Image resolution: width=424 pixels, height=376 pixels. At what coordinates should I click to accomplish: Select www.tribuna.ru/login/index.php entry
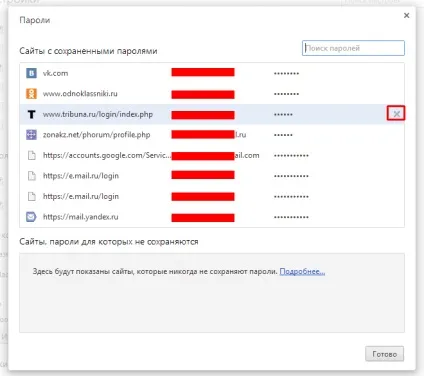click(x=98, y=114)
